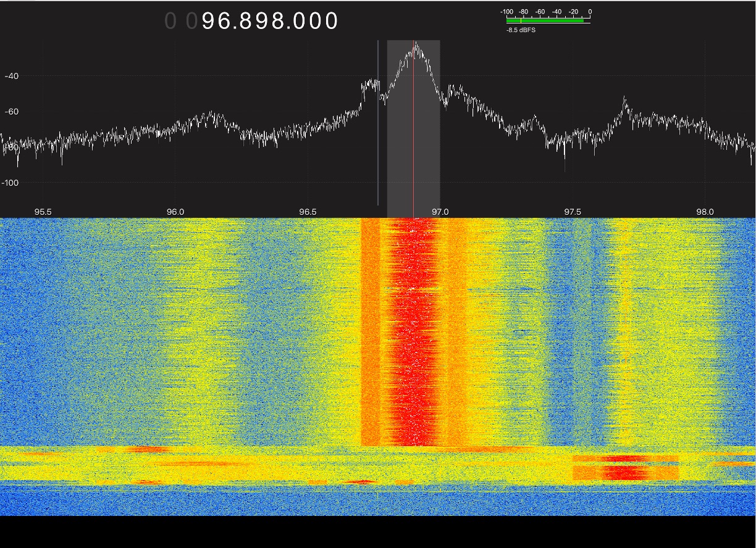The width and height of the screenshot is (756, 548).
Task: Click the -100 dB scale label
Action: pyautogui.click(x=10, y=183)
